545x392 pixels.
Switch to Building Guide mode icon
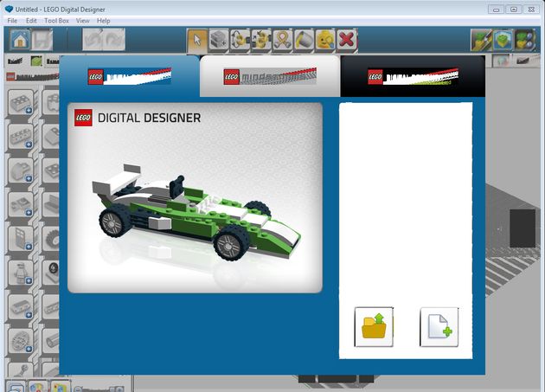click(x=524, y=40)
